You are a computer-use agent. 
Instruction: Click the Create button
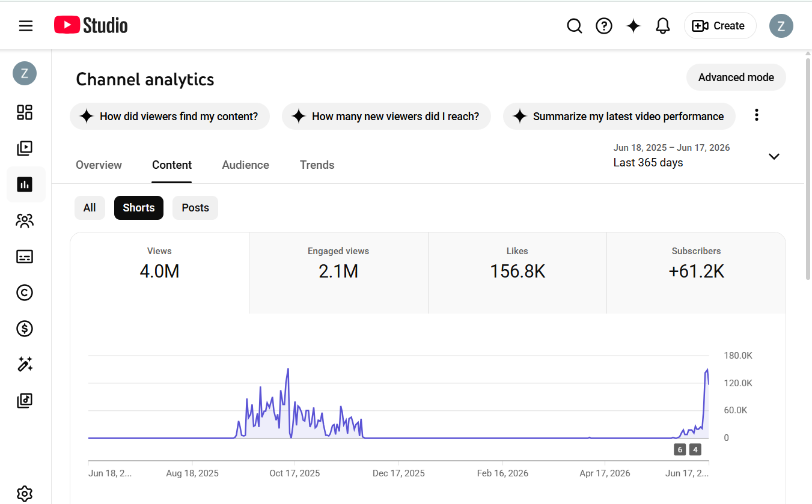[x=720, y=26]
